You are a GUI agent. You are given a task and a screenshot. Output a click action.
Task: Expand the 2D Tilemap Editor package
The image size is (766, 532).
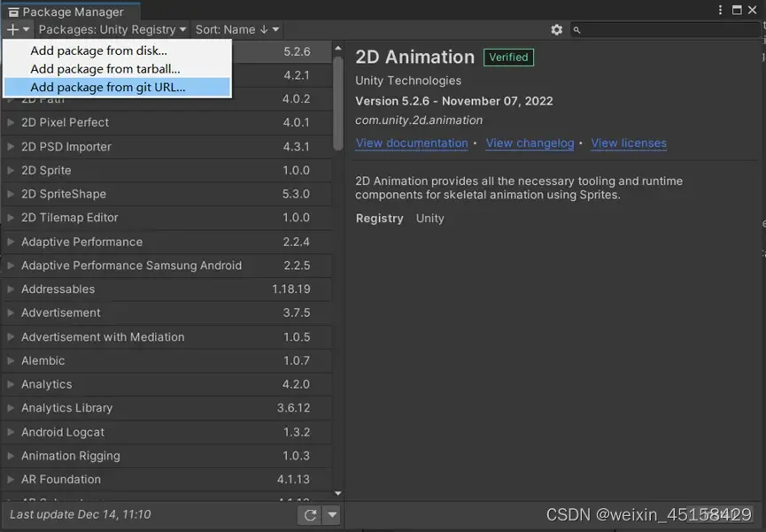click(11, 218)
